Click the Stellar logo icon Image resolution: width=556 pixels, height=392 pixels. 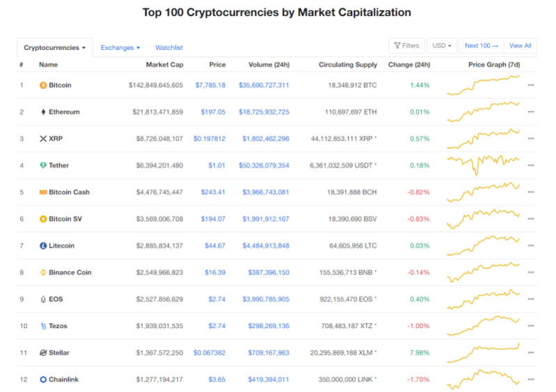pyautogui.click(x=43, y=353)
